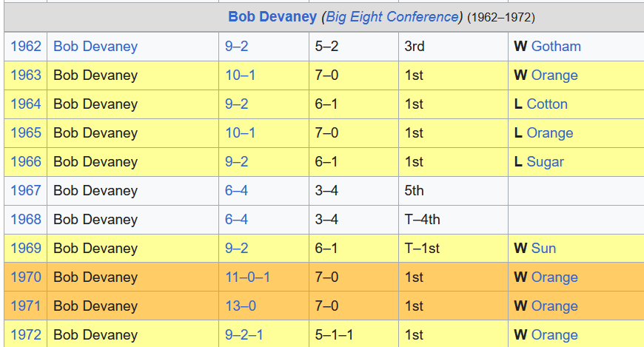The height and width of the screenshot is (347, 644).
Task: Open Bob Devaney link in 1962 row
Action: click(95, 47)
